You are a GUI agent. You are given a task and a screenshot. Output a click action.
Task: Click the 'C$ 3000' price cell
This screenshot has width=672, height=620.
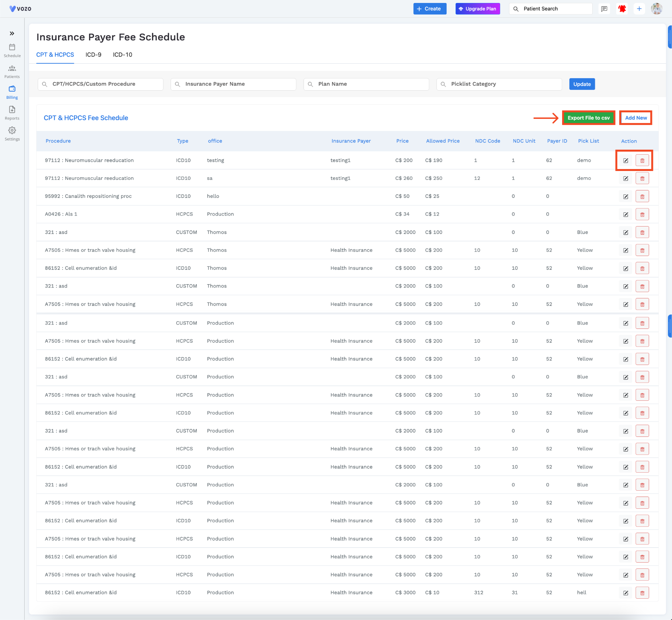[x=405, y=592]
